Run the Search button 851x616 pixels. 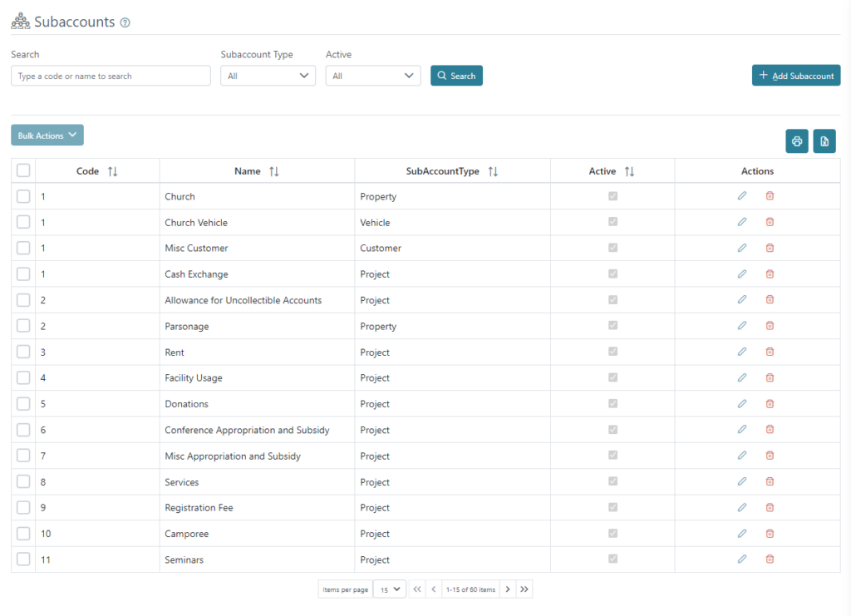click(456, 75)
